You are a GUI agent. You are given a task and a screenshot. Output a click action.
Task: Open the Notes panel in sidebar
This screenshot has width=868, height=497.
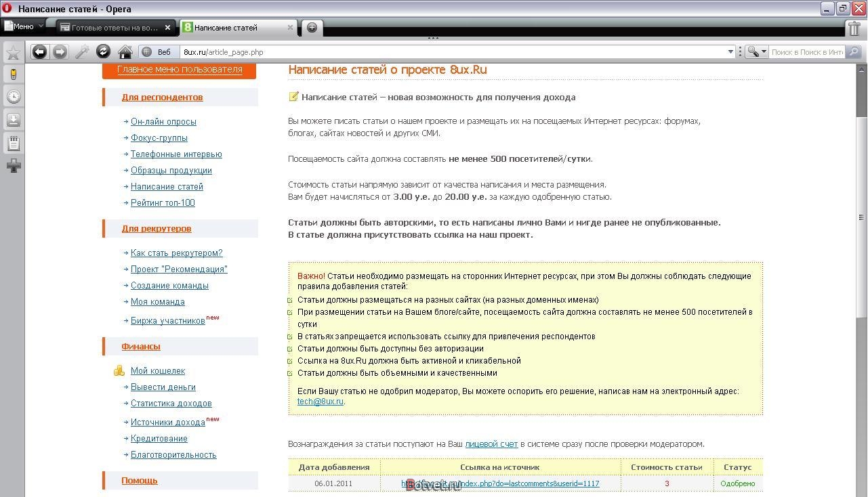coord(13,143)
